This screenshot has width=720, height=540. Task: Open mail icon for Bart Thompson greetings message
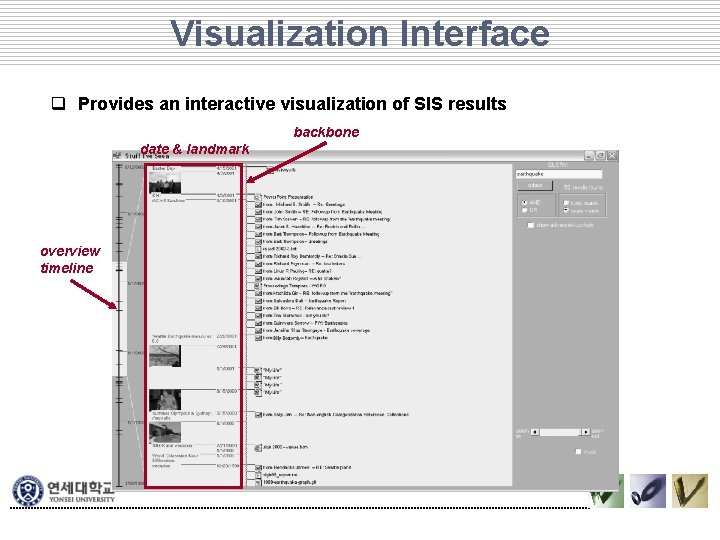(x=259, y=242)
